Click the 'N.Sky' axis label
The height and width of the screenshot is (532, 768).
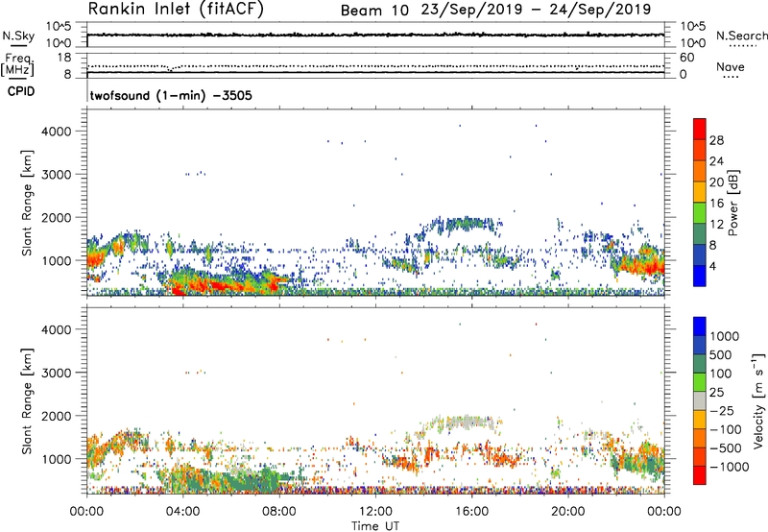tap(17, 36)
